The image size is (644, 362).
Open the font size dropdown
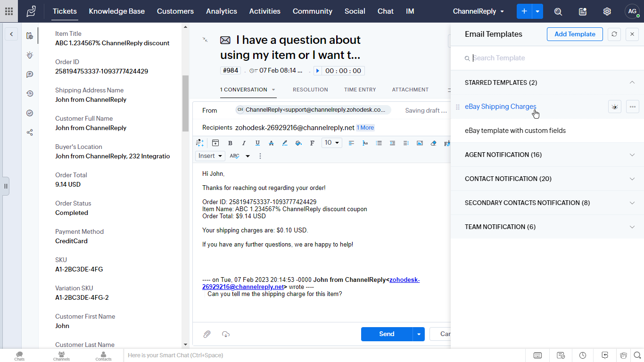[332, 143]
